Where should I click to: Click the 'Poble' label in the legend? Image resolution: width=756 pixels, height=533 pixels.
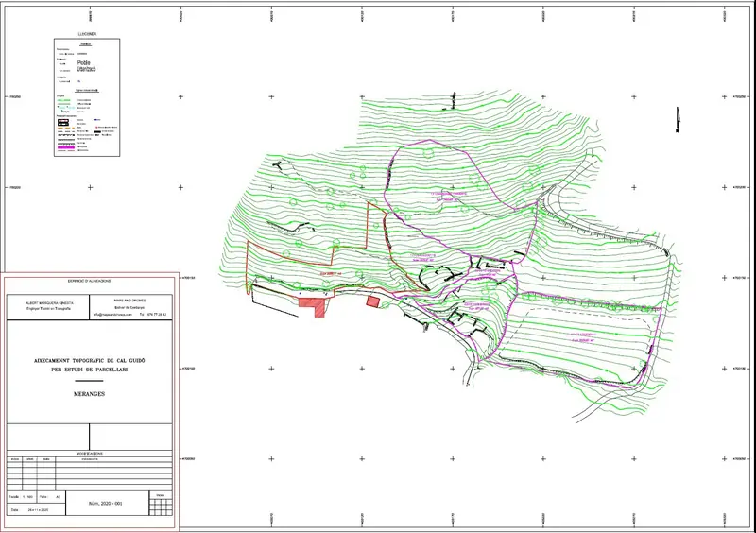[83, 62]
